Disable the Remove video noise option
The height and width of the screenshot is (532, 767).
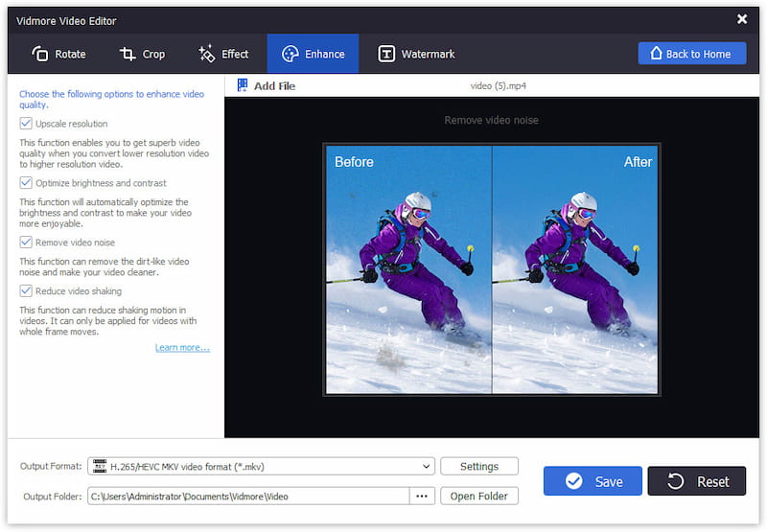tap(26, 243)
